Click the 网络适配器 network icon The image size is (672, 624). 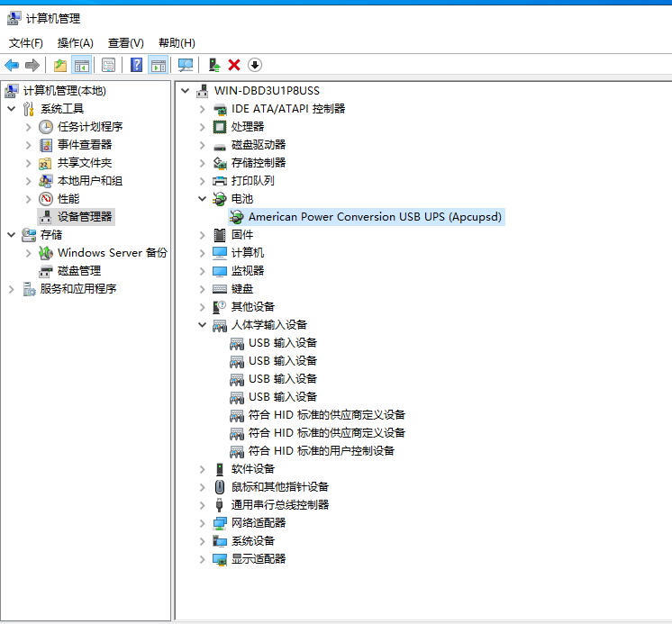tap(220, 523)
